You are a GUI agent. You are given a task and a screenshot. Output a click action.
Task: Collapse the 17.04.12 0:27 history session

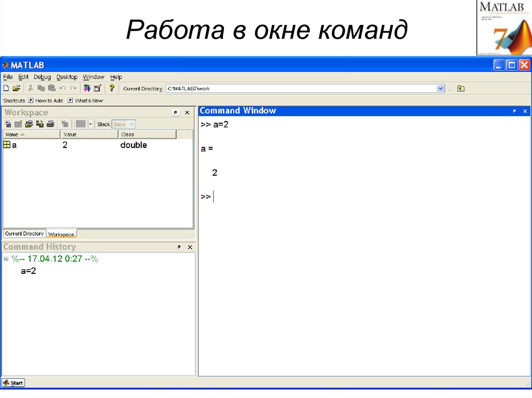coord(6,258)
